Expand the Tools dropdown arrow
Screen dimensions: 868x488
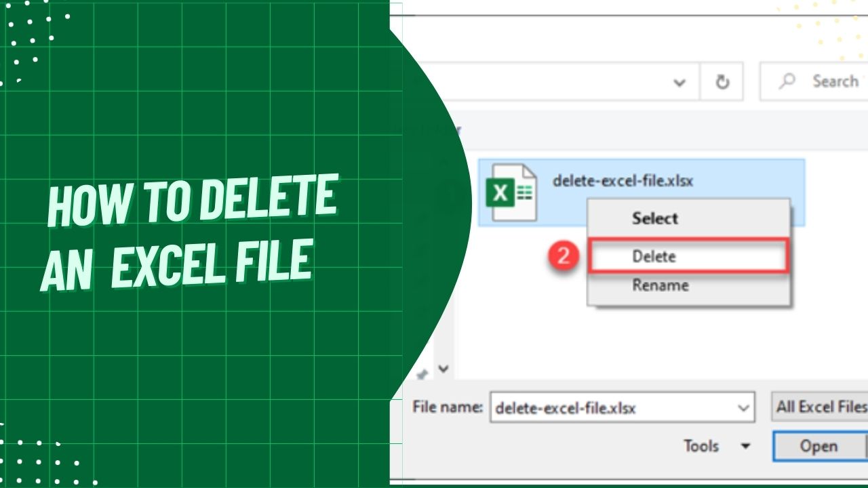click(745, 446)
